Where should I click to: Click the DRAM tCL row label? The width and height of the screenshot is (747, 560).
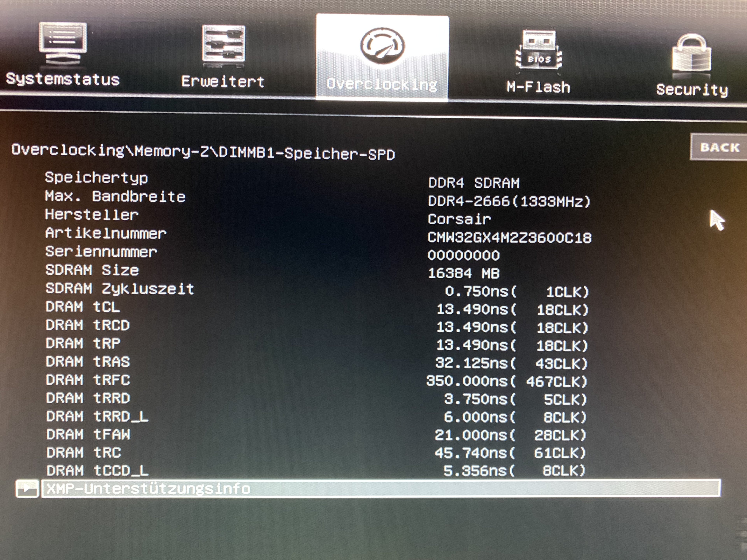click(x=83, y=307)
